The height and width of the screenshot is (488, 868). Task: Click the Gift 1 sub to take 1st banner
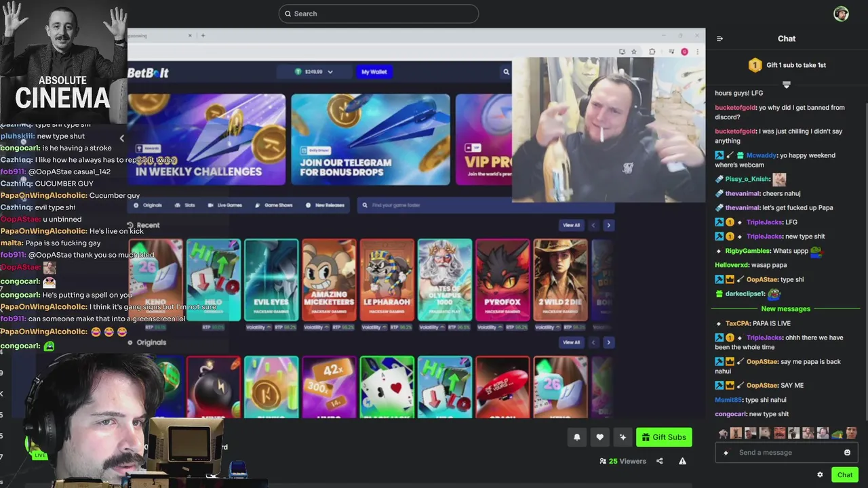(x=787, y=65)
